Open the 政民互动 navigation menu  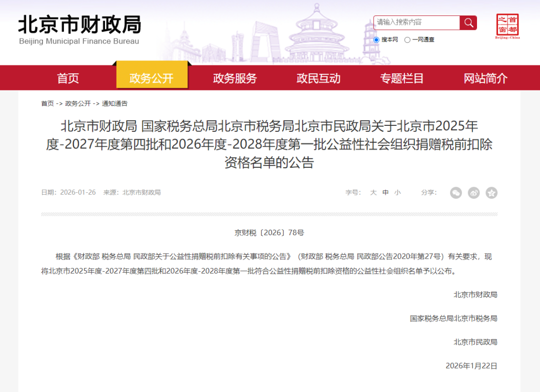(318, 78)
